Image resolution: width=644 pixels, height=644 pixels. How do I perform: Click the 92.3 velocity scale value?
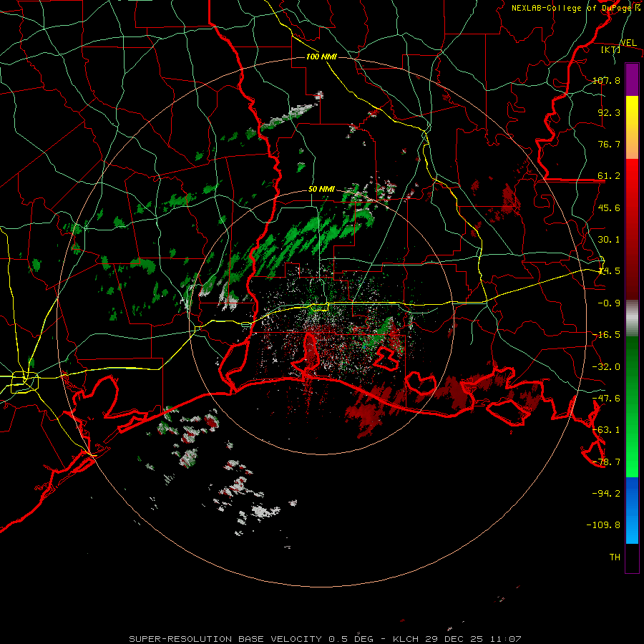click(x=609, y=112)
